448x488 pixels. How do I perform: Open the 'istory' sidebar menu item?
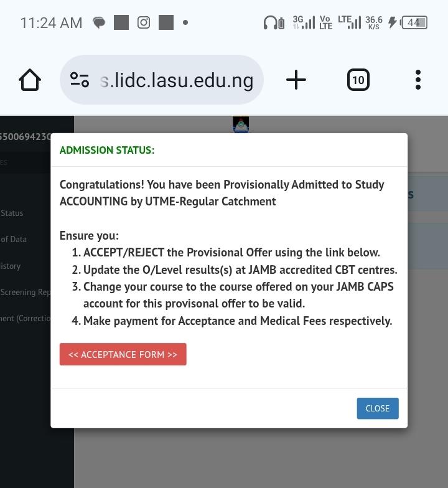point(11,266)
